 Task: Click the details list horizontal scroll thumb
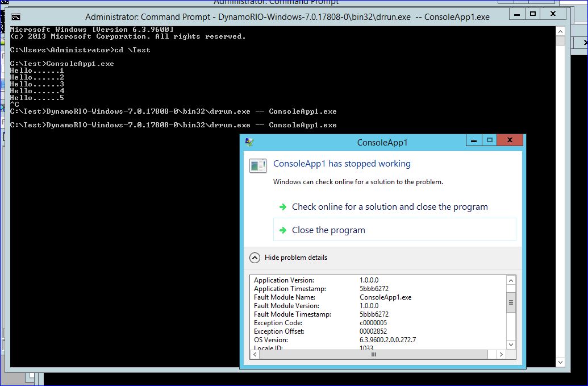tap(373, 355)
